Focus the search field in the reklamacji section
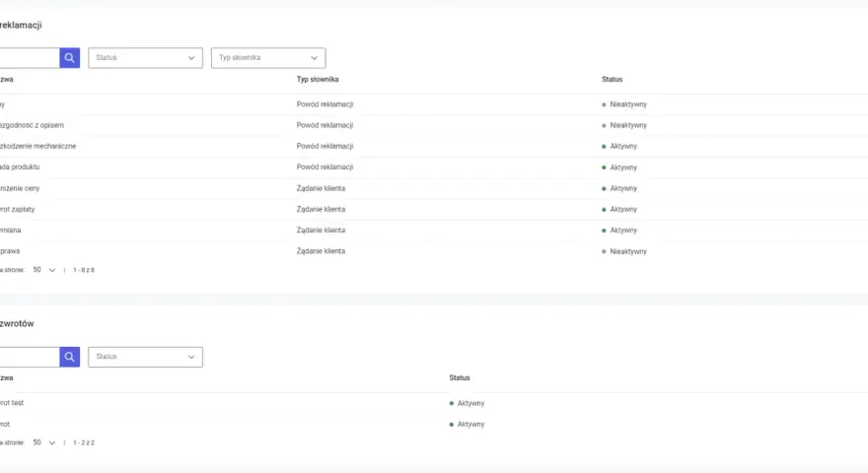The width and height of the screenshot is (868, 473). (x=30, y=57)
